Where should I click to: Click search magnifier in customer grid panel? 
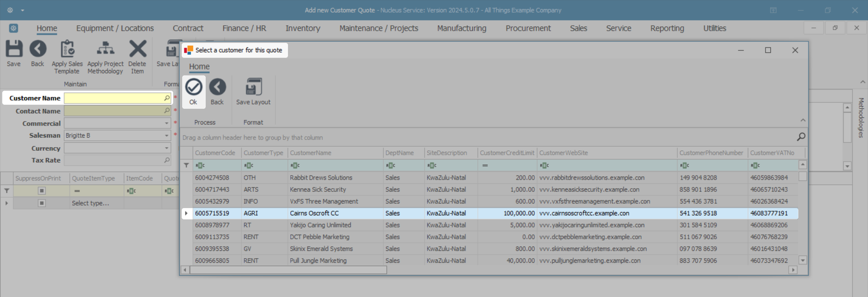point(801,137)
